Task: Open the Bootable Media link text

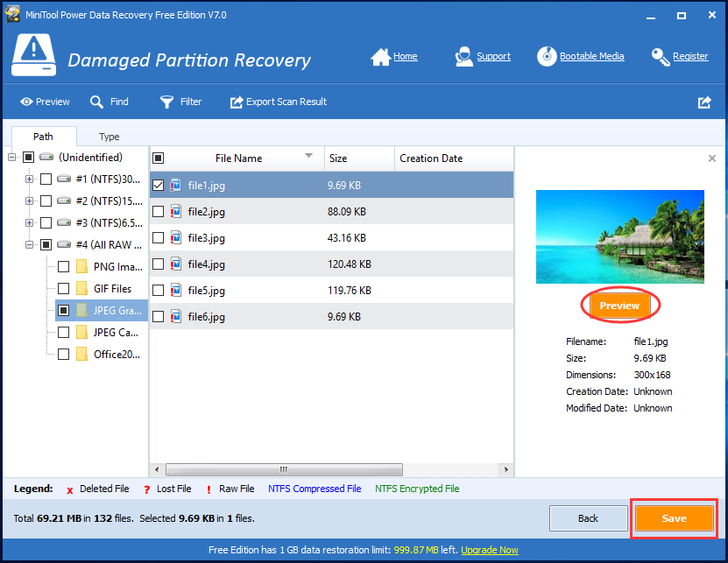Action: 591,56
